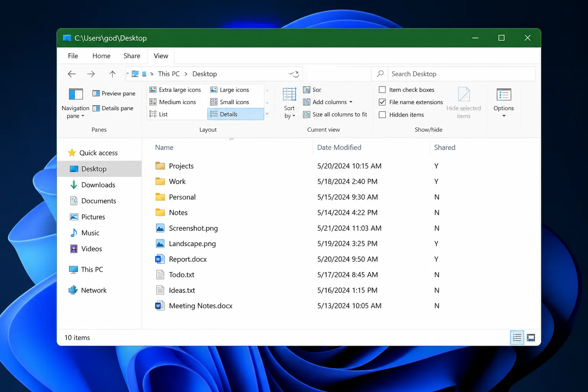Open Pictures in the navigation pane
The height and width of the screenshot is (392, 588).
pyautogui.click(x=87, y=217)
